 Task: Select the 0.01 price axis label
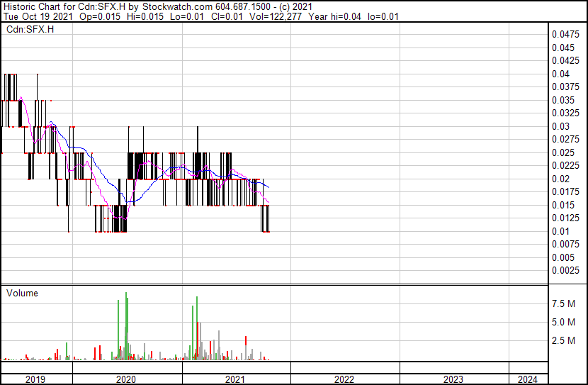(x=561, y=231)
